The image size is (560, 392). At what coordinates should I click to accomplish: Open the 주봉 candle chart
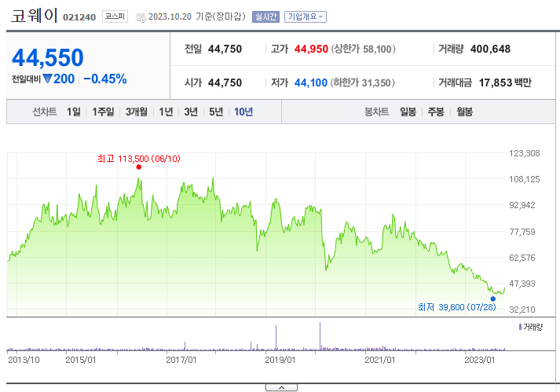pyautogui.click(x=436, y=112)
